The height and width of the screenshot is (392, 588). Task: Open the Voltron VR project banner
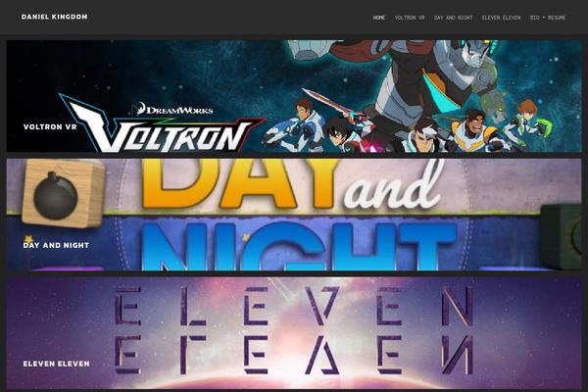294,96
